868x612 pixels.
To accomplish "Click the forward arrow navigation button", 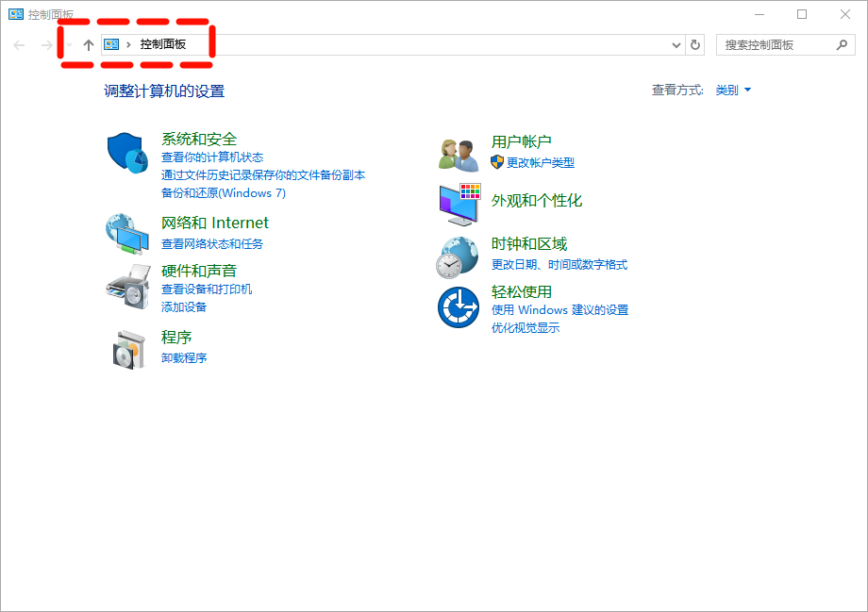I will point(47,45).
